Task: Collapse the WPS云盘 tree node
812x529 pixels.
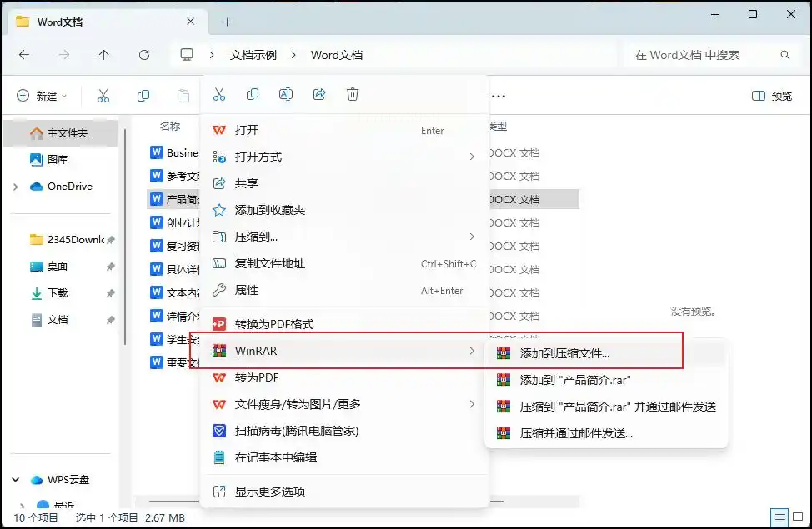Action: [16, 480]
